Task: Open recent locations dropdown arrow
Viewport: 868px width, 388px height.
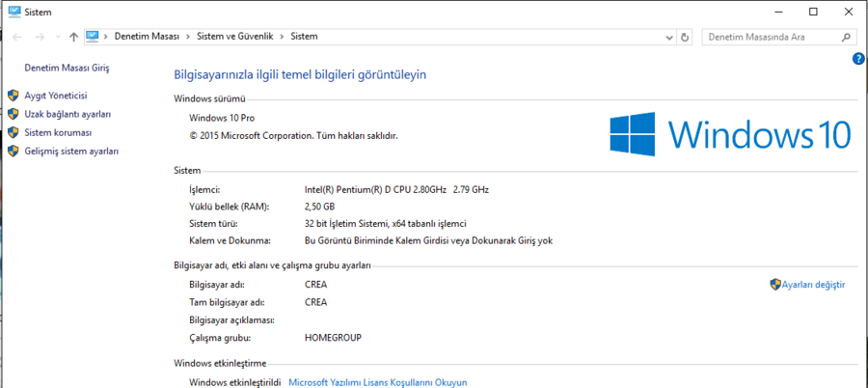Action: (x=57, y=37)
